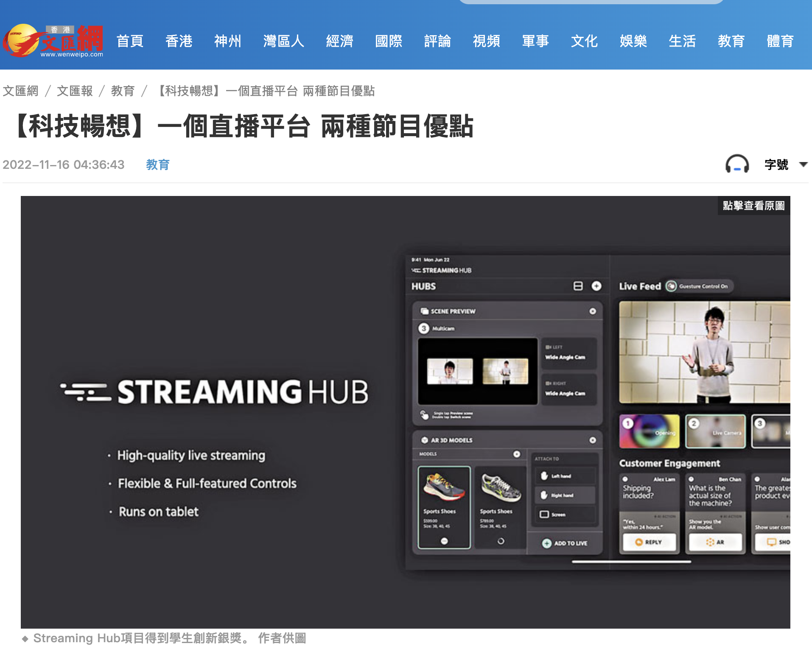Viewport: 812px width, 649px height.
Task: Click 點擊查看原圖 to view original image
Action: (x=753, y=206)
